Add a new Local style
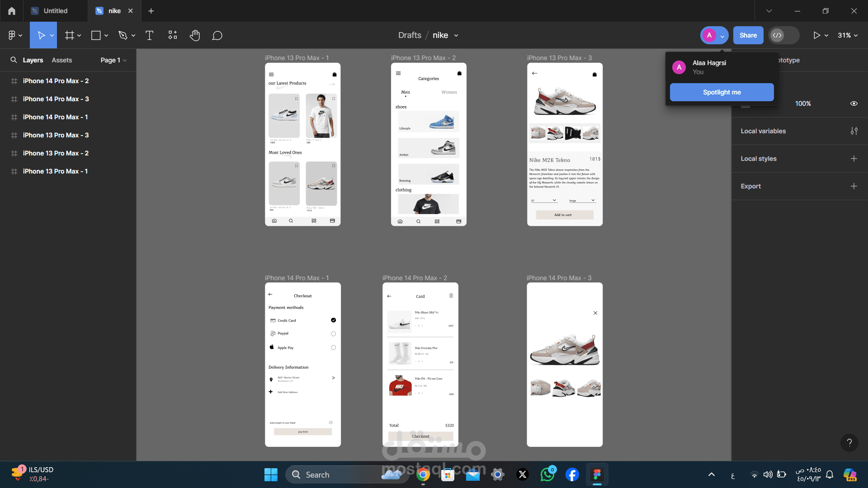This screenshot has height=488, width=868. point(854,159)
